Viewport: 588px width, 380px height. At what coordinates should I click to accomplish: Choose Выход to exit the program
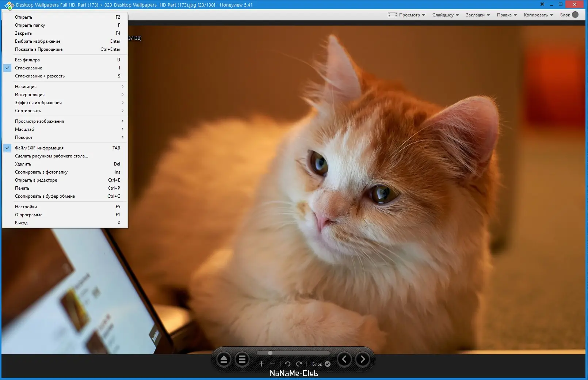[x=65, y=223]
